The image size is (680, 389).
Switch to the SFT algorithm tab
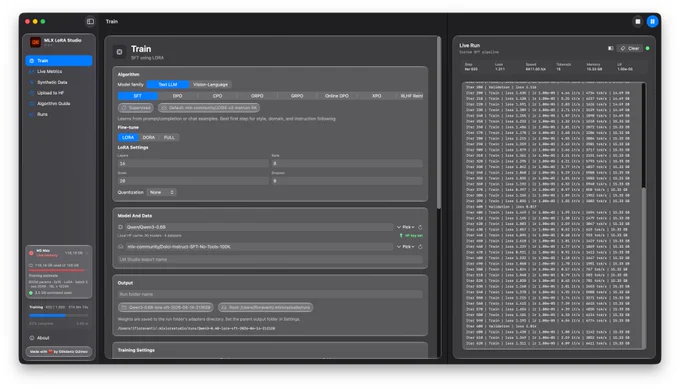click(137, 96)
